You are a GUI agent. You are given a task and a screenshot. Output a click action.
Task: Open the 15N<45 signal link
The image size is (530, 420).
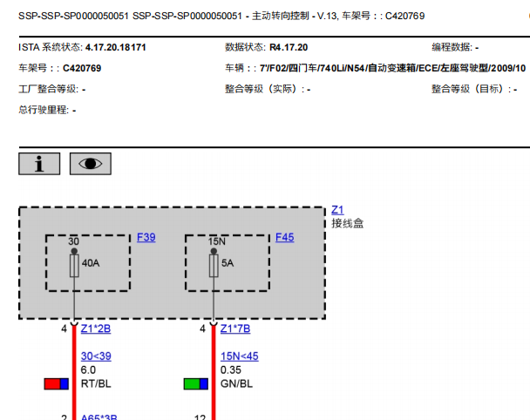click(x=240, y=356)
